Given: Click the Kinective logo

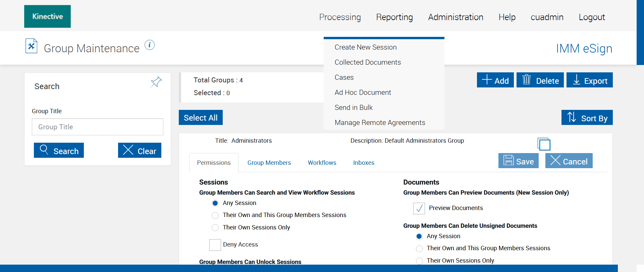Looking at the screenshot, I should [x=47, y=16].
